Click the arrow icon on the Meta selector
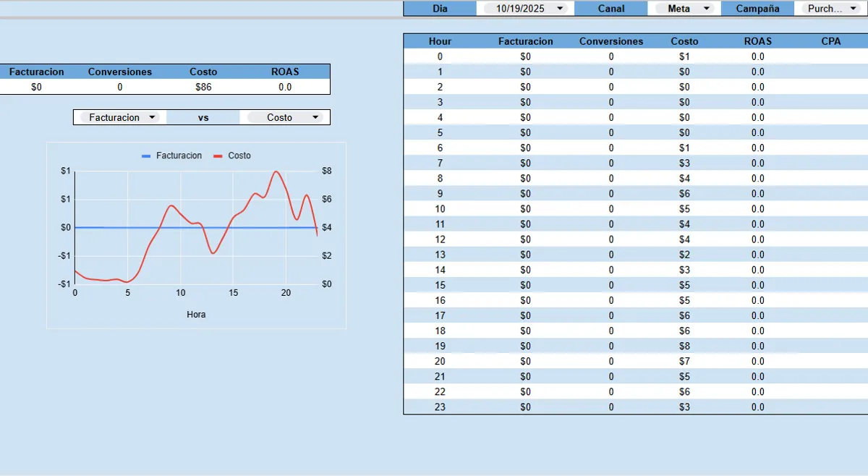 pos(707,8)
